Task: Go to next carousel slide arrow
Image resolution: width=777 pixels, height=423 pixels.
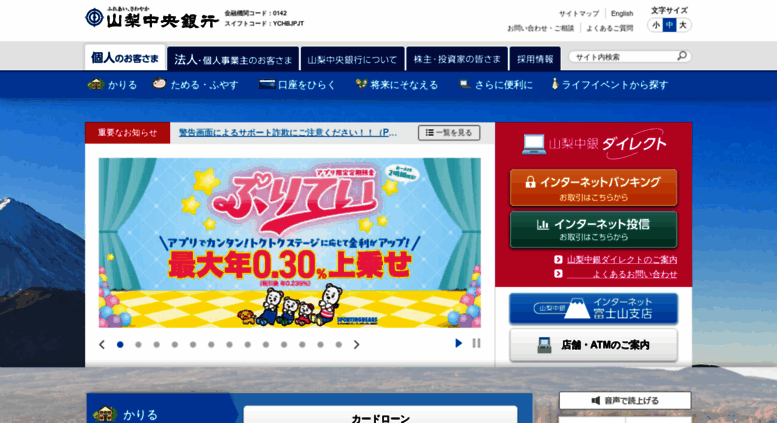Action: tap(356, 344)
